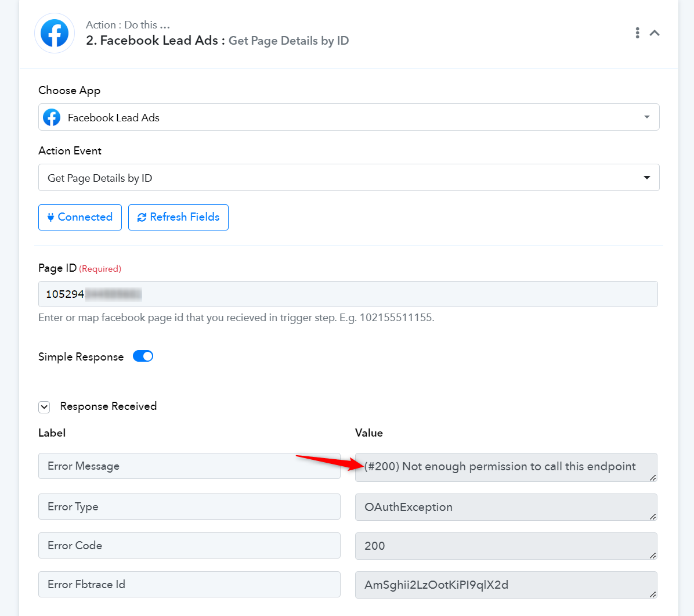Image resolution: width=694 pixels, height=616 pixels.
Task: Open the Action Event dropdown
Action: (349, 178)
